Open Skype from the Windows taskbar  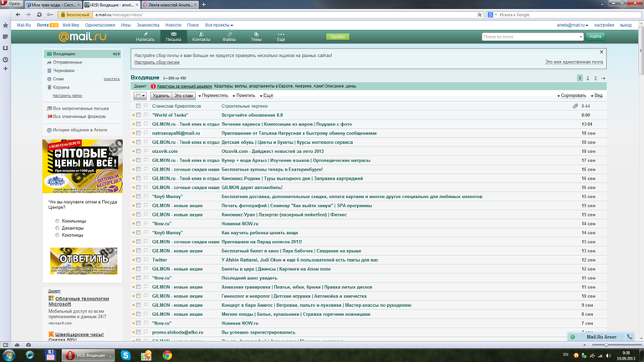click(x=124, y=355)
